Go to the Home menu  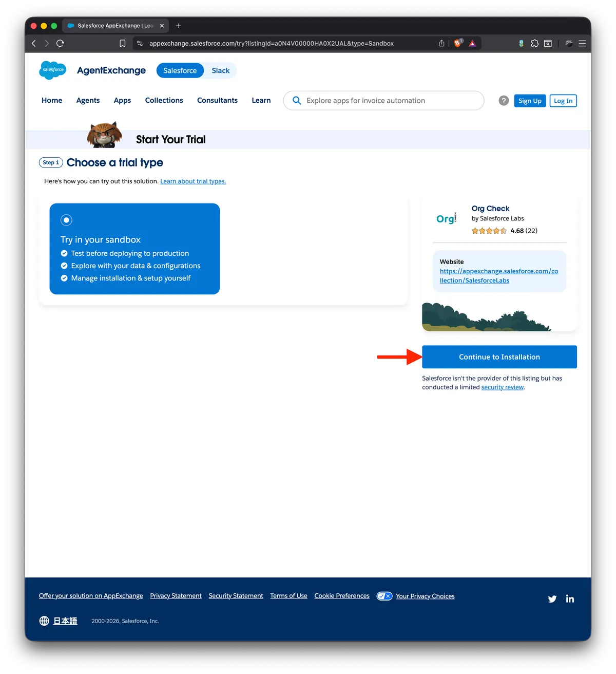[x=52, y=101]
